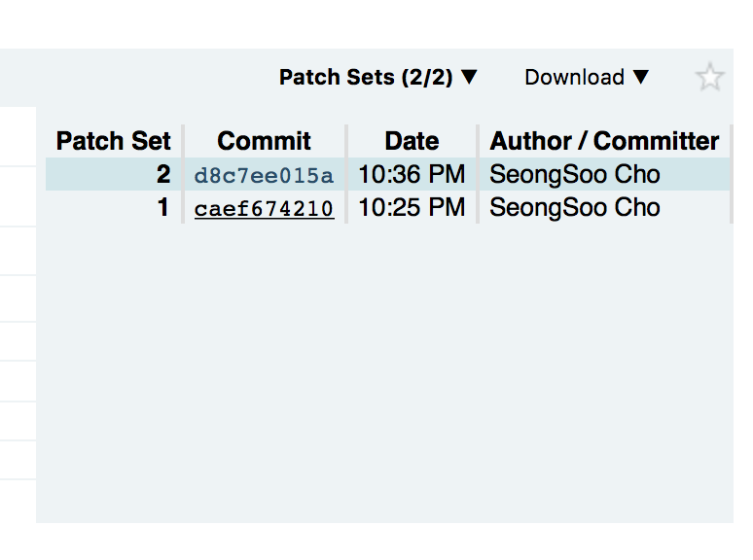
Task: Click patch set number 1
Action: pos(163,208)
